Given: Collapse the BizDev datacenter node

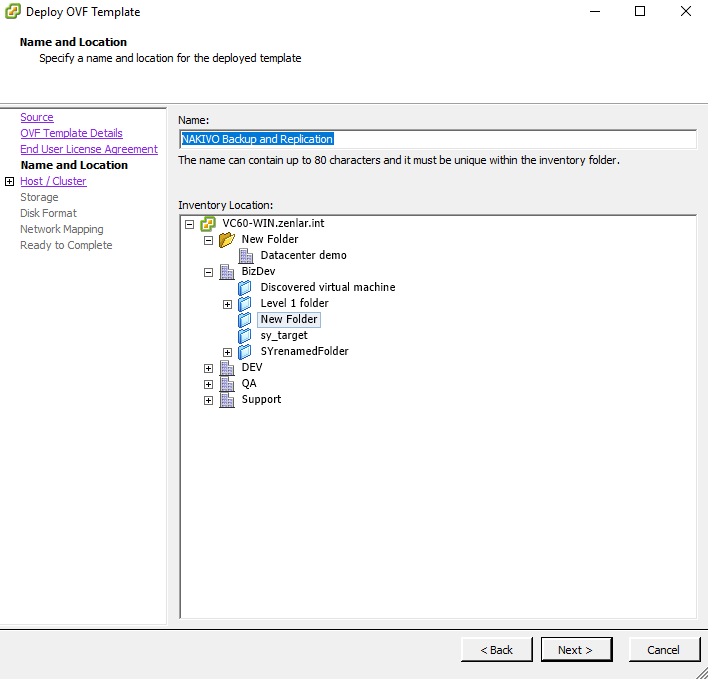Looking at the screenshot, I should tap(208, 272).
